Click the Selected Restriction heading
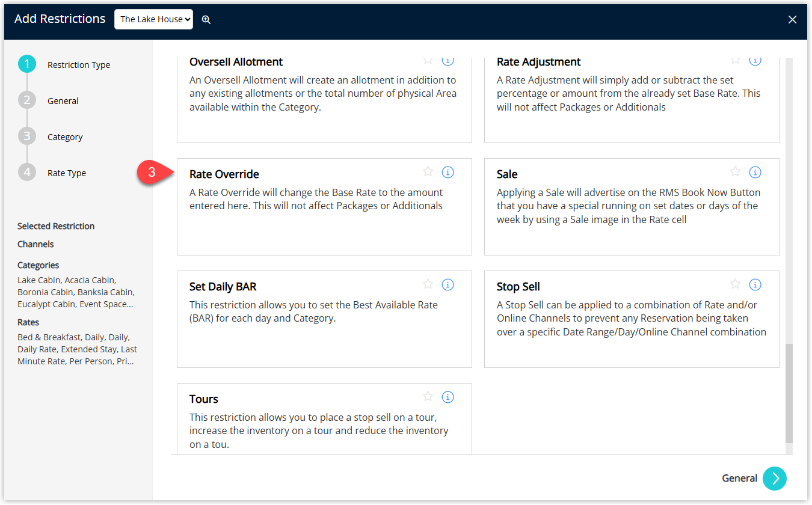Screen dimensions: 812x505 [x=56, y=226]
